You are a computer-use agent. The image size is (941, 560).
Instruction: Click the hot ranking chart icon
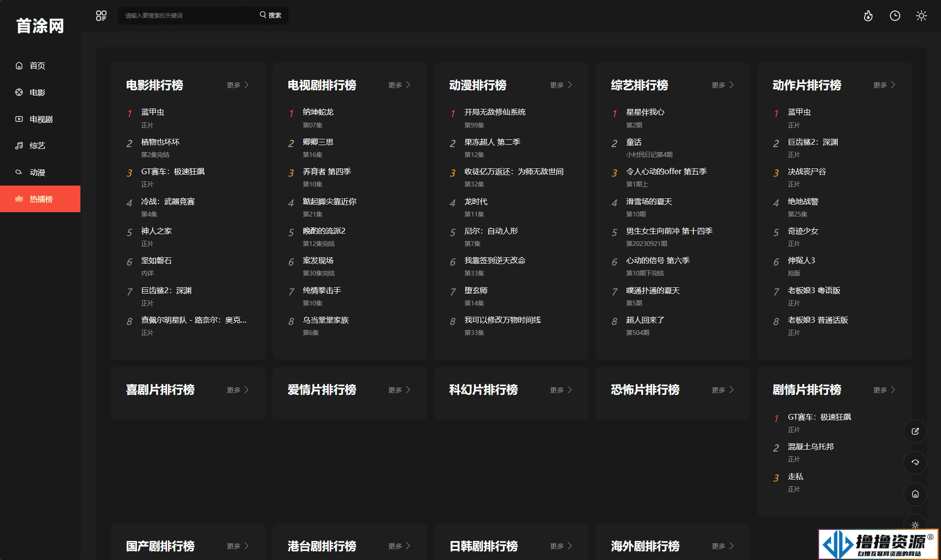[19, 199]
